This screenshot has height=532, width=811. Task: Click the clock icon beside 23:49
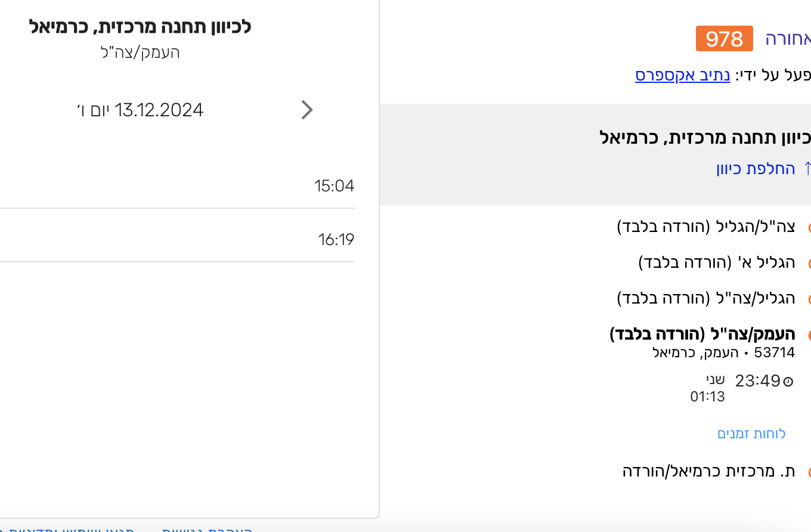[x=788, y=382]
